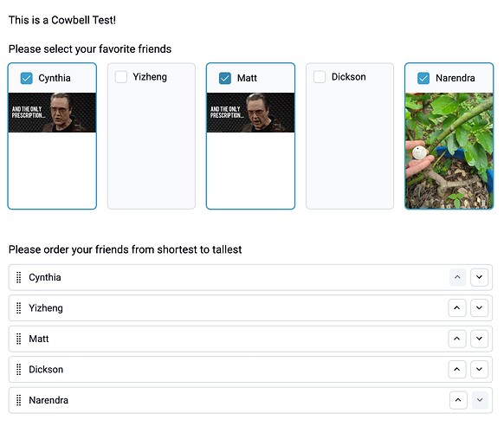Click the plant photo in Narendra's card
This screenshot has width=504, height=433.
449,151
